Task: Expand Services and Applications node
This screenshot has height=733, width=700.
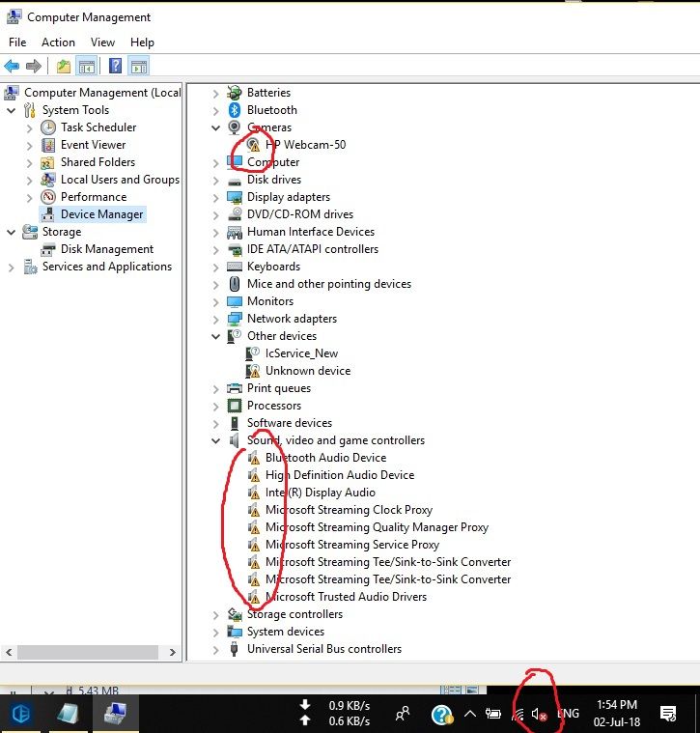Action: tap(12, 267)
